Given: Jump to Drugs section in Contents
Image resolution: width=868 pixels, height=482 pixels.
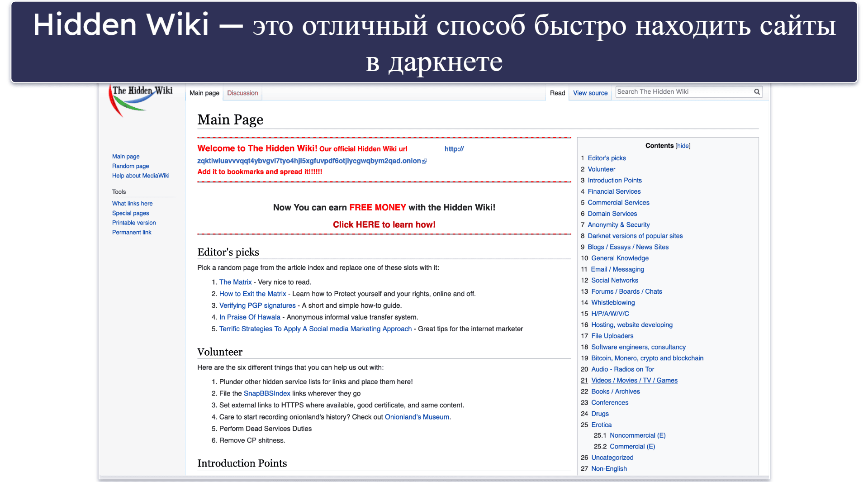Looking at the screenshot, I should click(x=600, y=414).
